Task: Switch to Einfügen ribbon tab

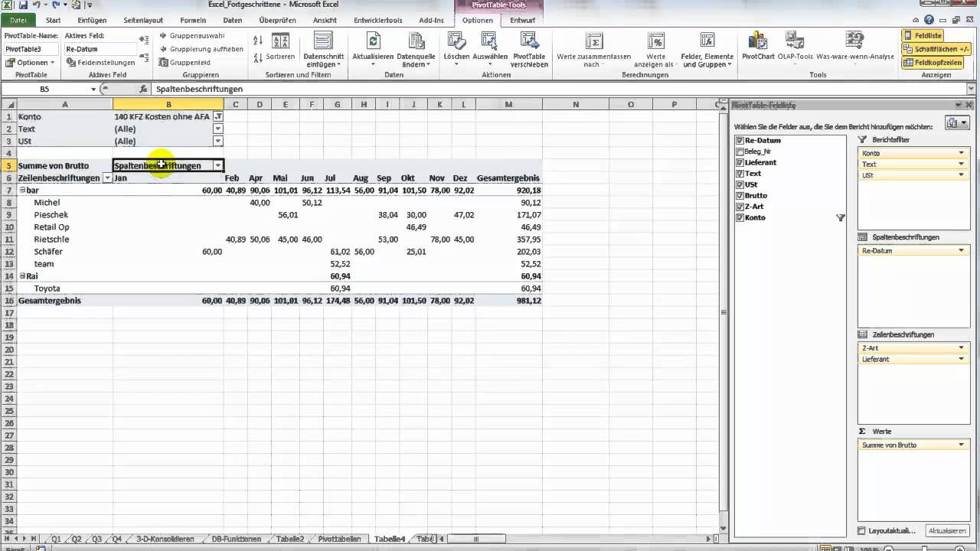Action: [x=92, y=20]
